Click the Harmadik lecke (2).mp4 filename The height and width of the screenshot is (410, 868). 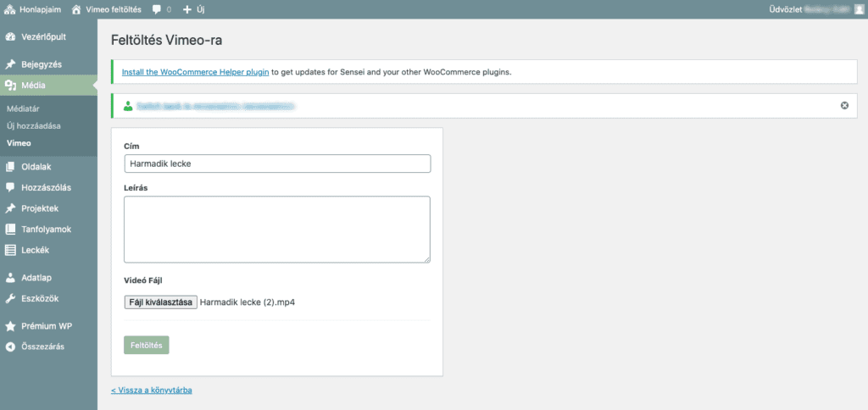(x=247, y=302)
